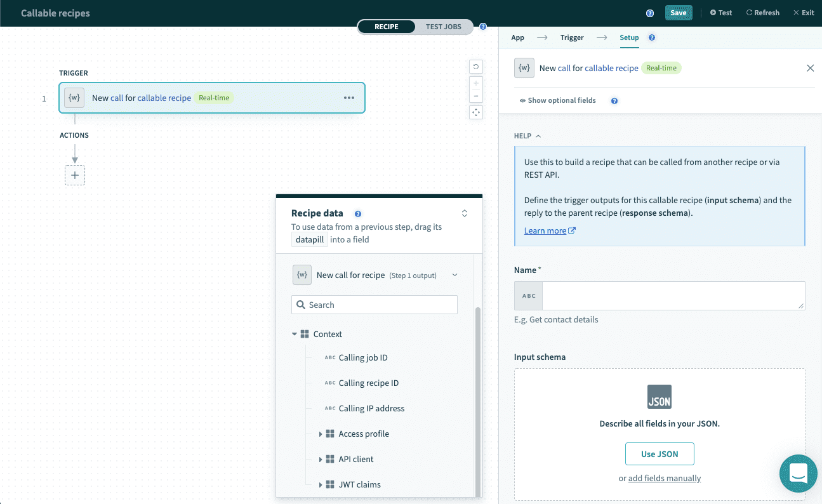Image resolution: width=822 pixels, height=504 pixels.
Task: Toggle Show optional fields
Action: (x=557, y=100)
